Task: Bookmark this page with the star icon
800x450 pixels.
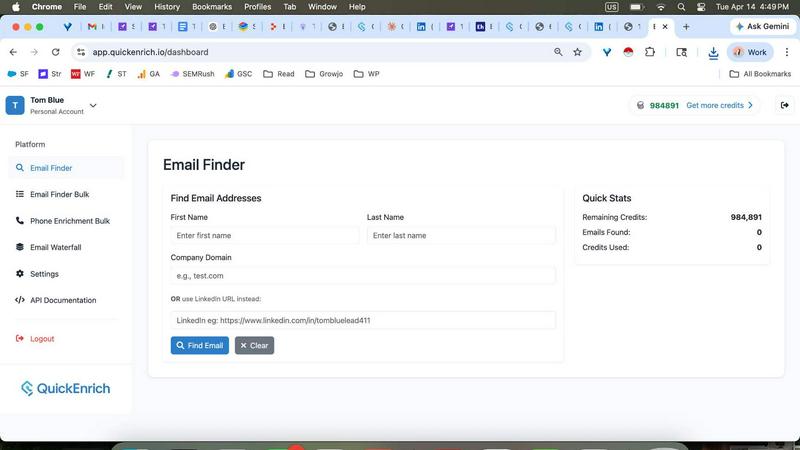Action: click(577, 52)
